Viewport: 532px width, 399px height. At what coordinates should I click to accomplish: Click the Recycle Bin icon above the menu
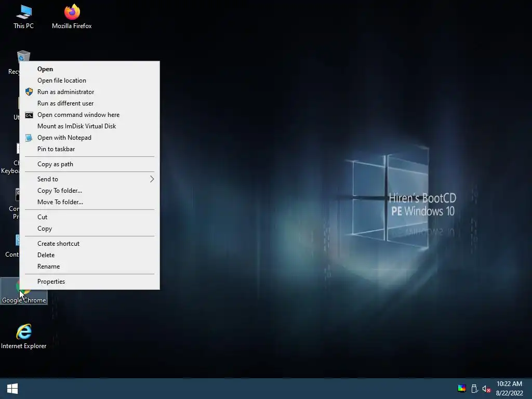23,56
